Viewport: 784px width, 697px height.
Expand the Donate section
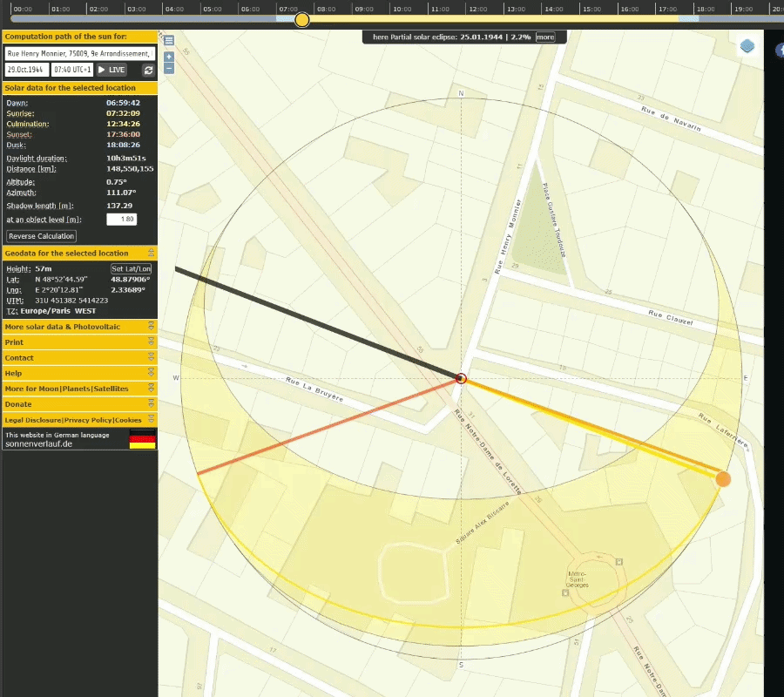tap(151, 404)
